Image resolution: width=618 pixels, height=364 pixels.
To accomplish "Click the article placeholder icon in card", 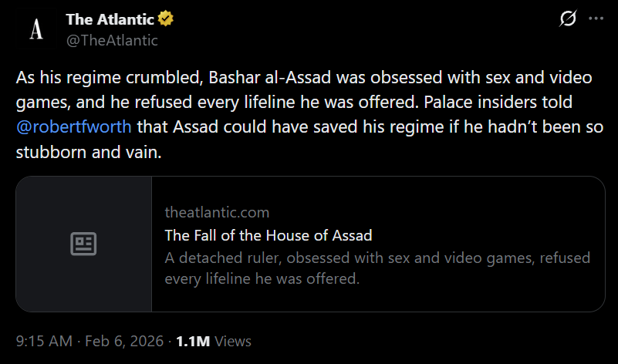I will point(83,244).
